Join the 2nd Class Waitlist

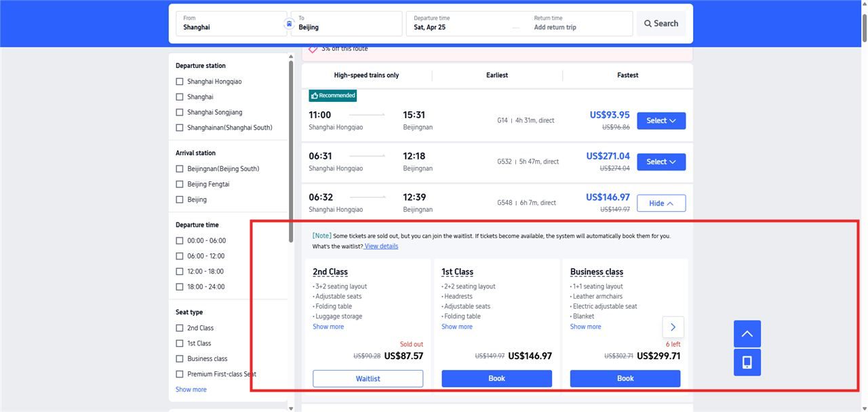click(x=368, y=379)
